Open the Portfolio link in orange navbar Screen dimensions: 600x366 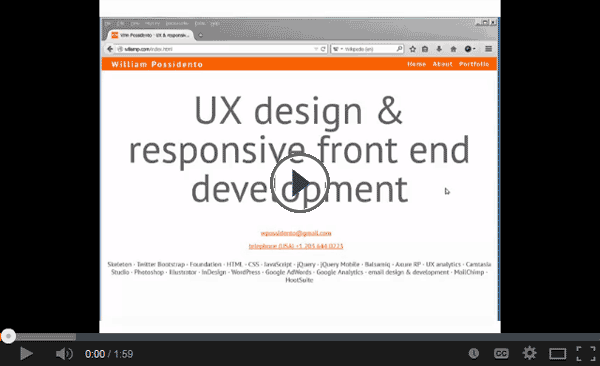tap(474, 64)
